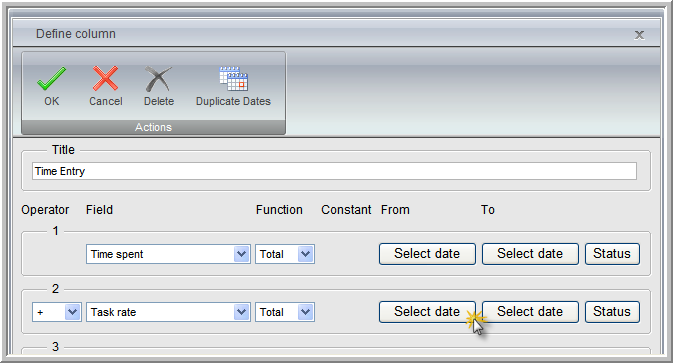The image size is (673, 363).
Task: Click the From column header text
Action: point(395,210)
